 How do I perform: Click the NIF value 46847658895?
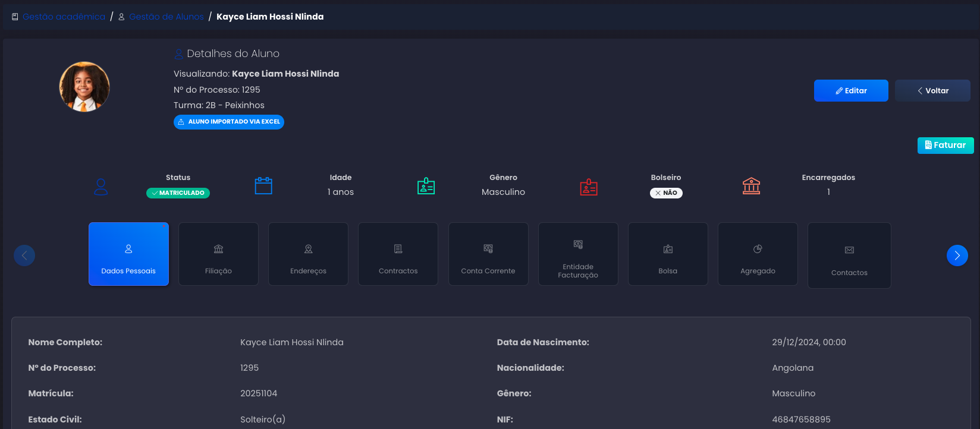801,419
